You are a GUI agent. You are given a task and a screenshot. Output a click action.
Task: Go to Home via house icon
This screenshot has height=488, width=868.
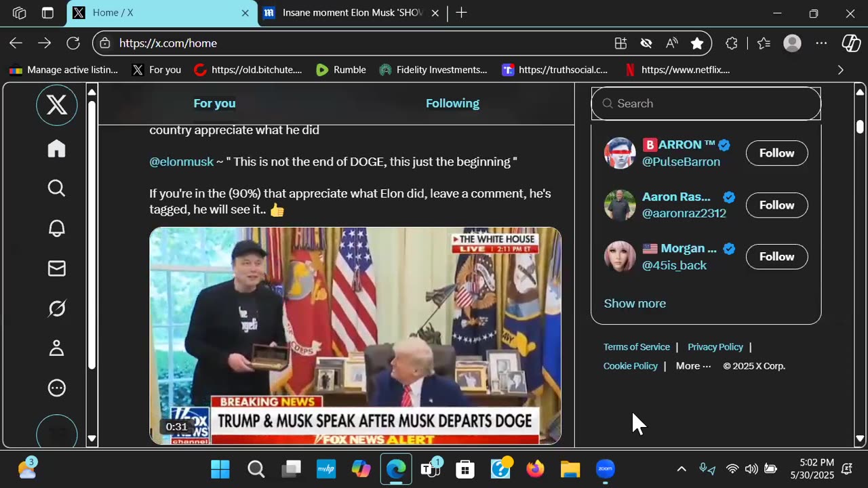point(57,148)
